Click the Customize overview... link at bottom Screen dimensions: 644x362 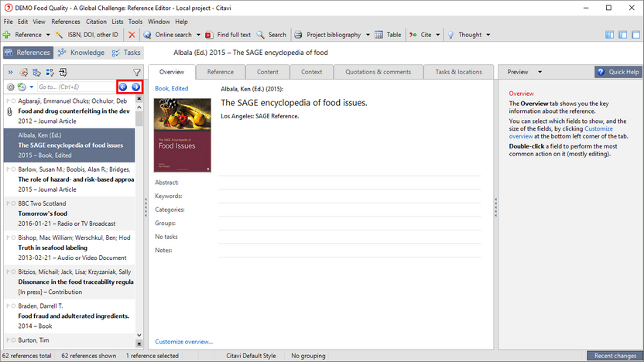tap(184, 341)
